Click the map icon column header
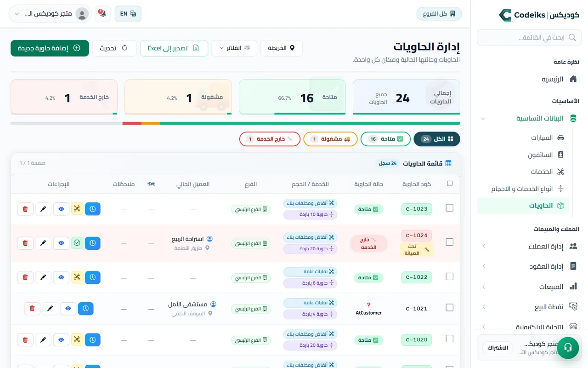 pyautogui.click(x=151, y=184)
